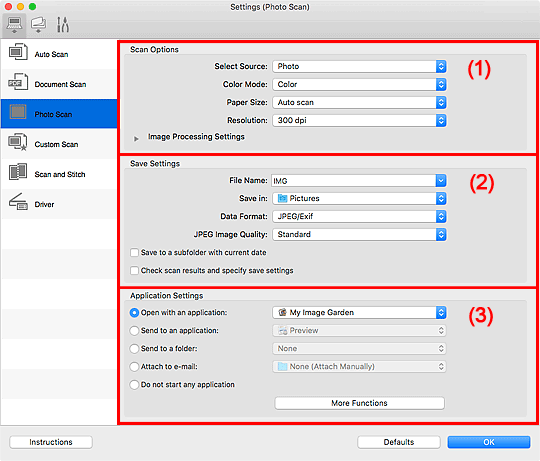Screen dimensions: 540x461
Task: Select the Photo Scan entry label
Action: 53,114
